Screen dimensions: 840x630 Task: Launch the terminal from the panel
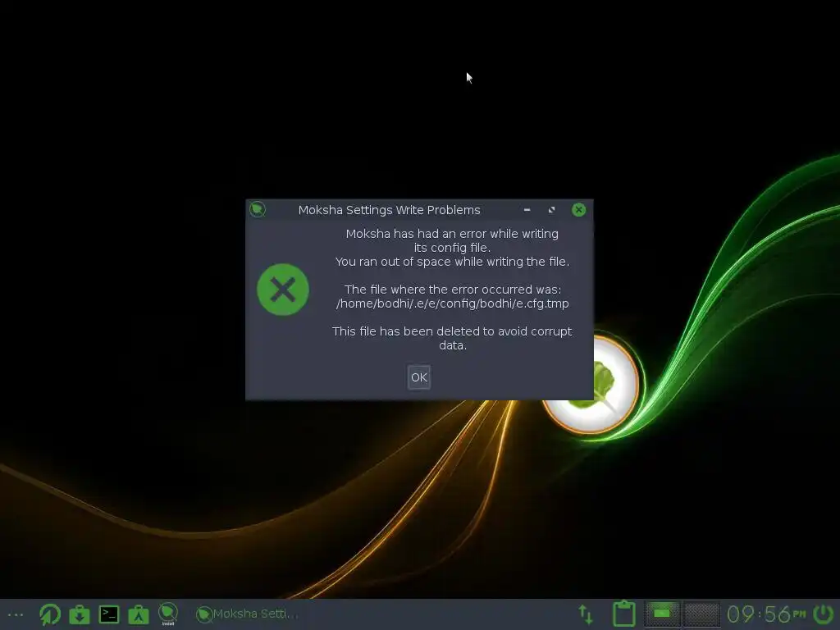(109, 614)
